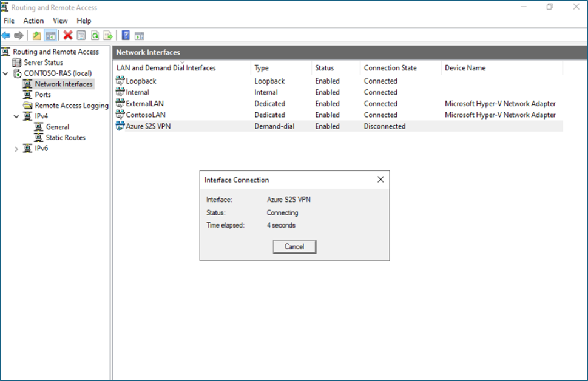
Task: Click the Export List toolbar icon
Action: point(108,35)
